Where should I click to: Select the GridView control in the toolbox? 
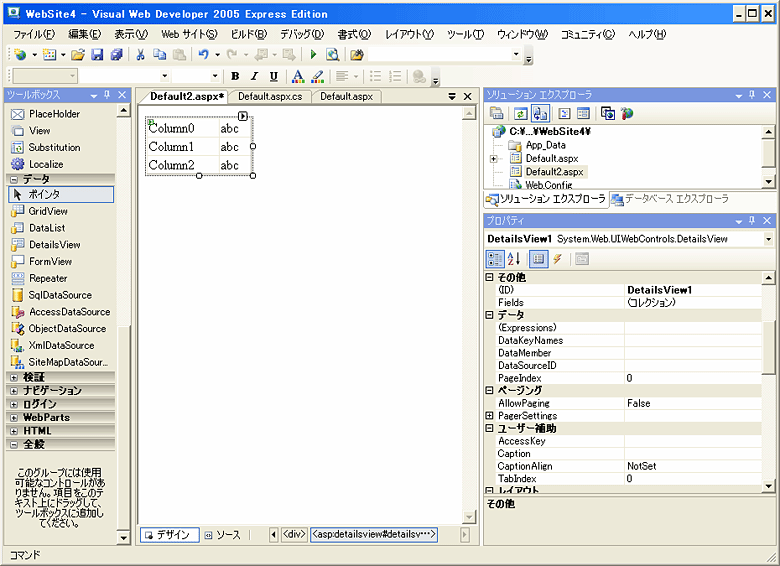(x=47, y=211)
